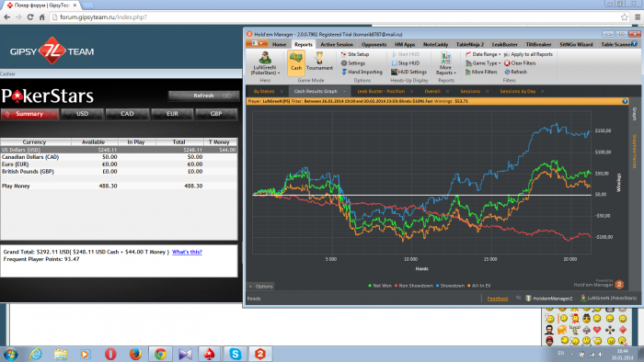This screenshot has width=644, height=362.
Task: Open More Filters in Filters group
Action: click(x=481, y=72)
